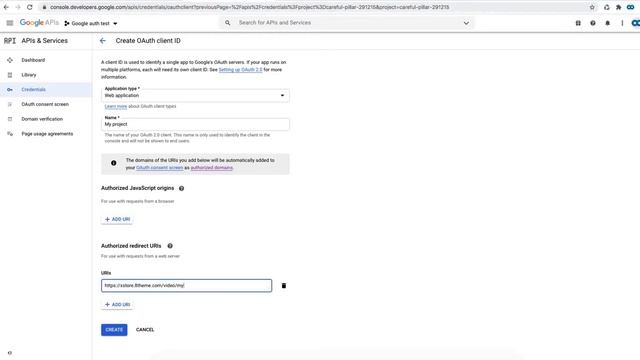Open Domain verification in sidebar

click(x=42, y=119)
